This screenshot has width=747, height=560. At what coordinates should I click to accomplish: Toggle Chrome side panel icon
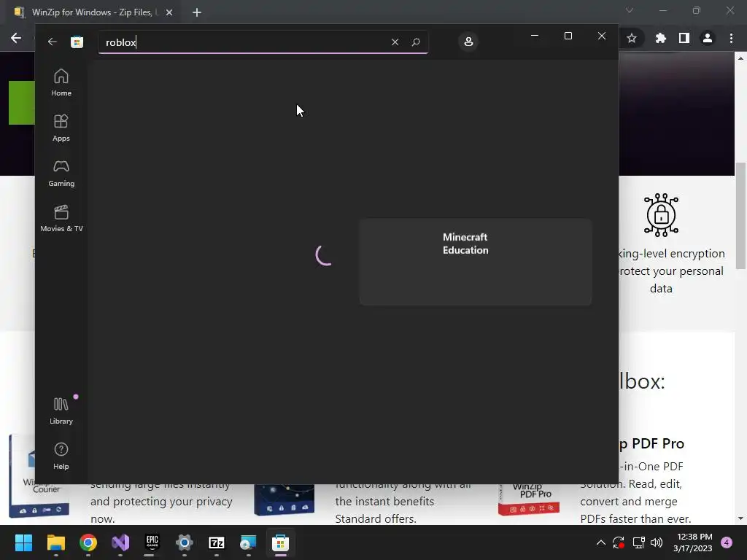pyautogui.click(x=684, y=38)
